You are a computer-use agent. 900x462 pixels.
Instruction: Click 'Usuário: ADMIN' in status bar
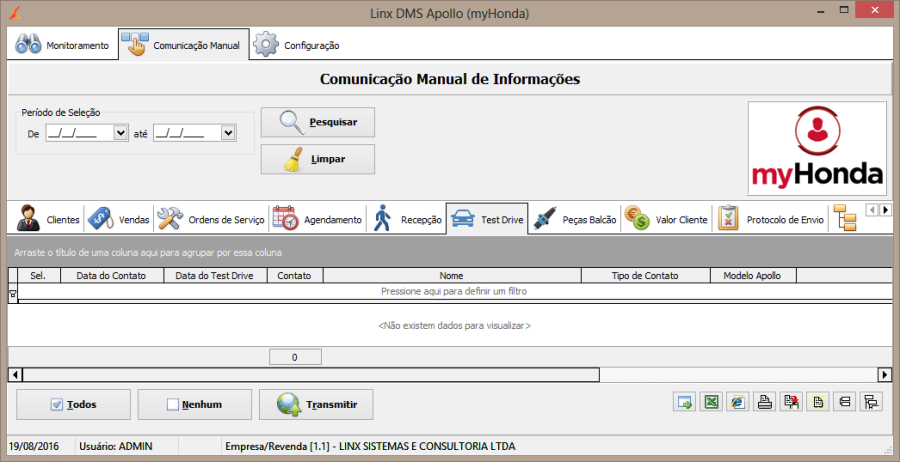pos(116,446)
